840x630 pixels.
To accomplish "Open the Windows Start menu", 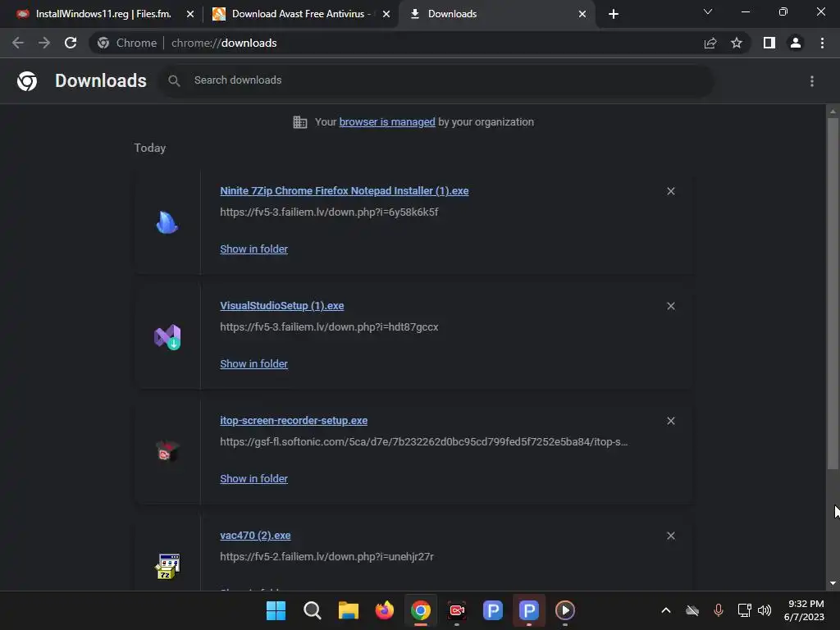I will pyautogui.click(x=276, y=610).
